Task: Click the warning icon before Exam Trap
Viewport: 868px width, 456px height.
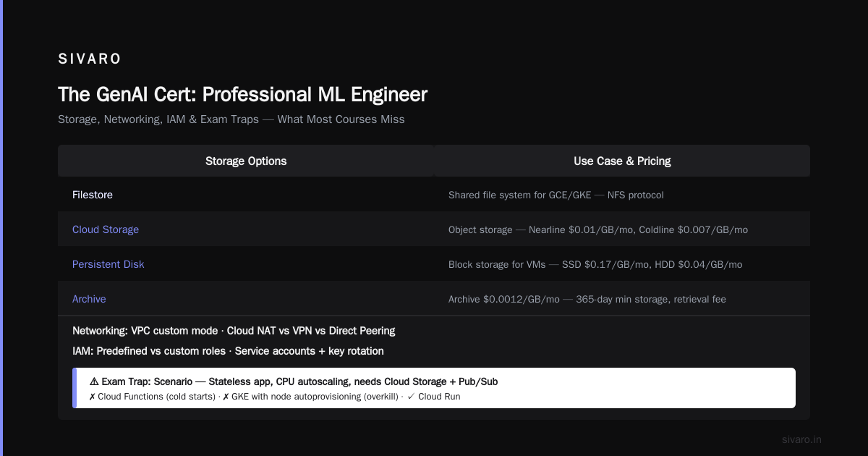Action: (x=95, y=381)
